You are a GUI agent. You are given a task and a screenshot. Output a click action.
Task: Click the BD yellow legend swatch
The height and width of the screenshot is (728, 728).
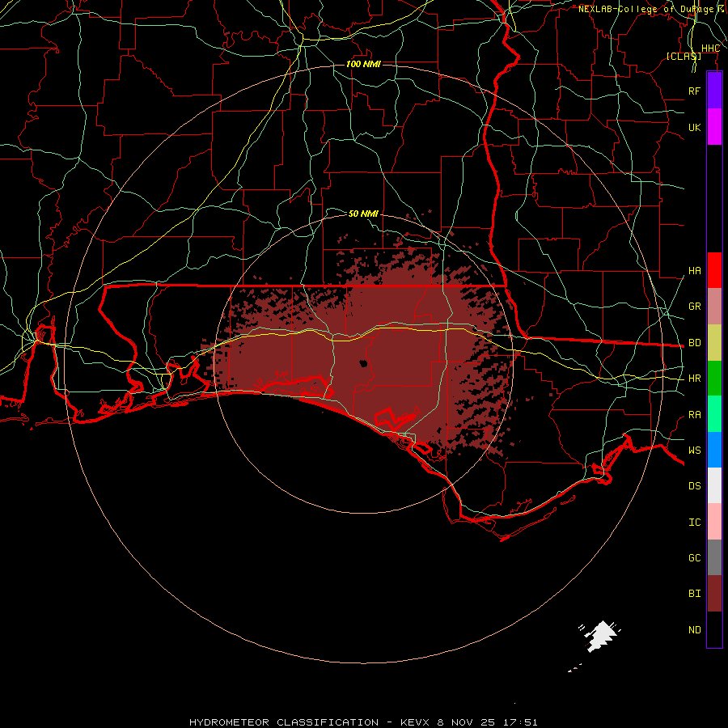point(714,343)
